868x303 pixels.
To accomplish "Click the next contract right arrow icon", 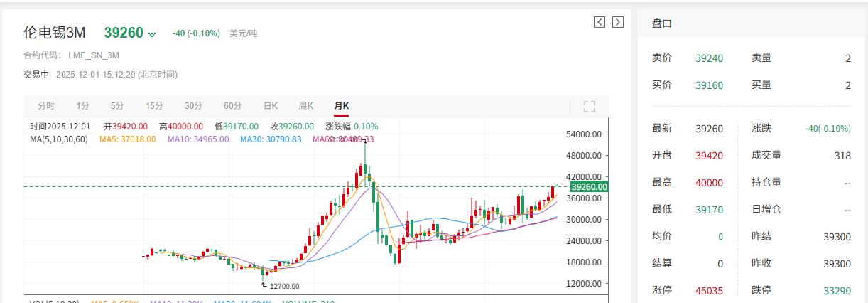I will click(x=618, y=22).
